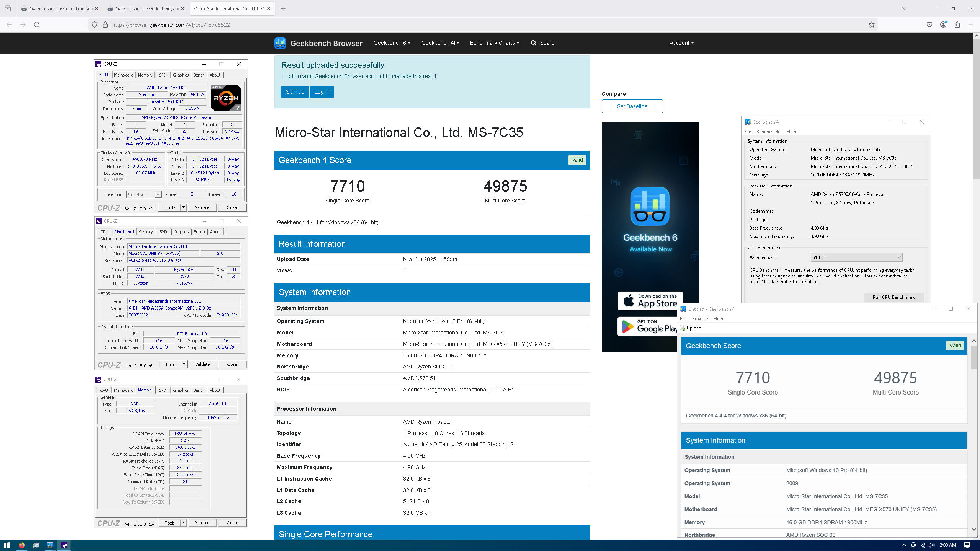Open About tab in top CPU-Z window
This screenshot has width=980, height=551.
tap(215, 75)
